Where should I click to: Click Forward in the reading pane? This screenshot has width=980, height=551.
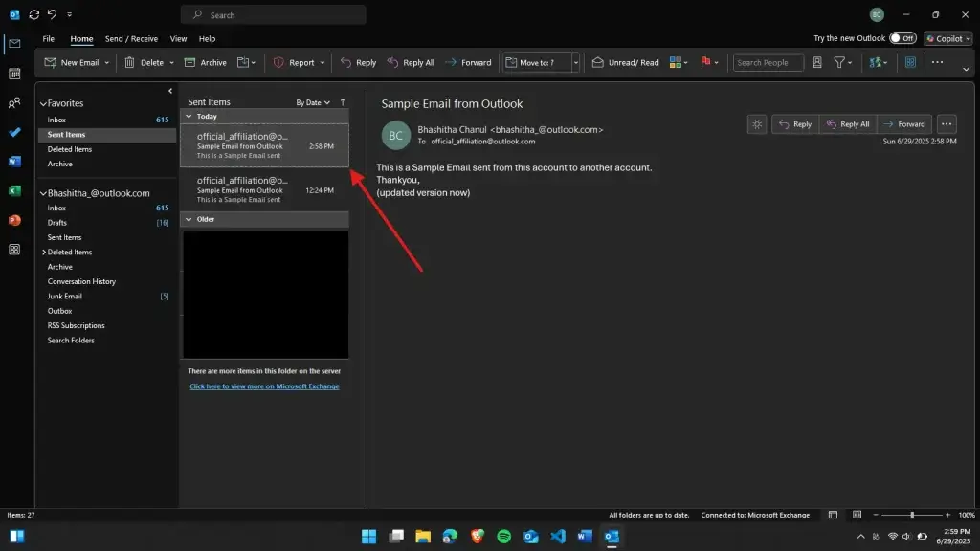click(x=904, y=124)
